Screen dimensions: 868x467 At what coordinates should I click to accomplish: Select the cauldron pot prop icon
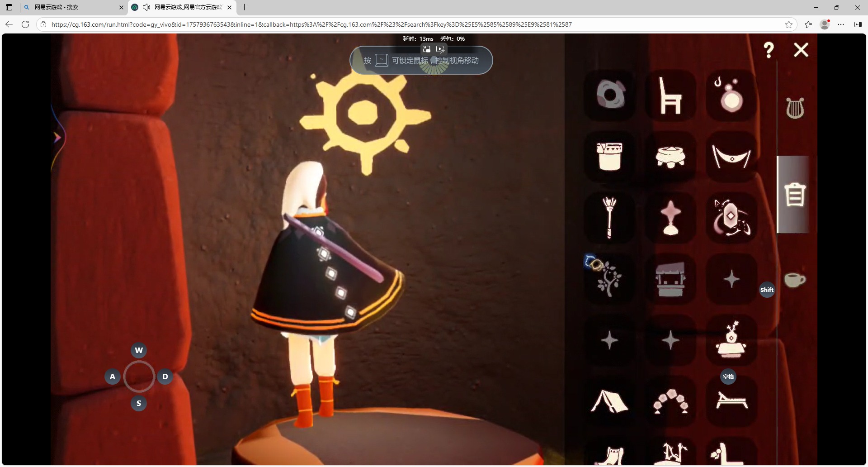[670, 157]
